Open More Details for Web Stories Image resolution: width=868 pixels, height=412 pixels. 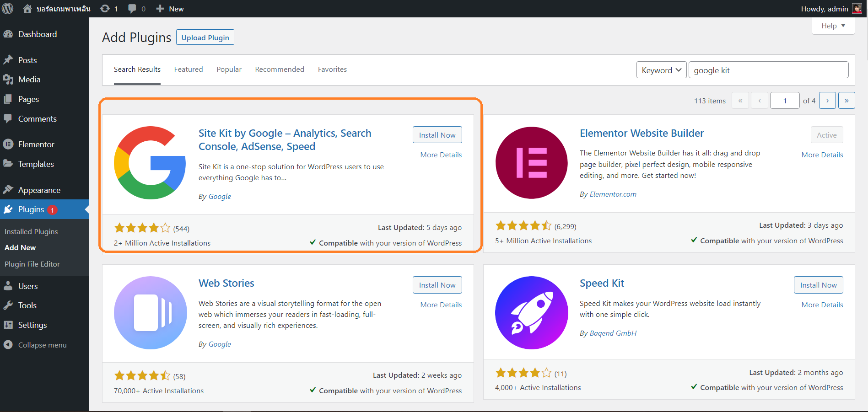441,305
